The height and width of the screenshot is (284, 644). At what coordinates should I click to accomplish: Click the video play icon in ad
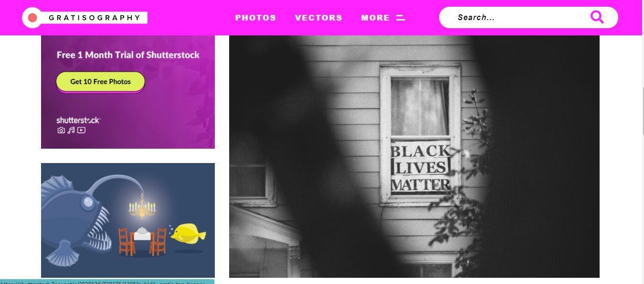tap(81, 130)
